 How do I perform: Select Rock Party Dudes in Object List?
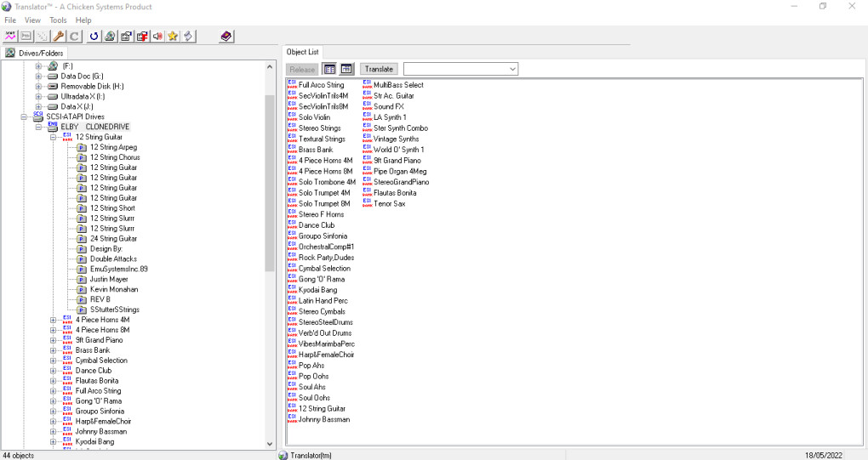point(327,258)
